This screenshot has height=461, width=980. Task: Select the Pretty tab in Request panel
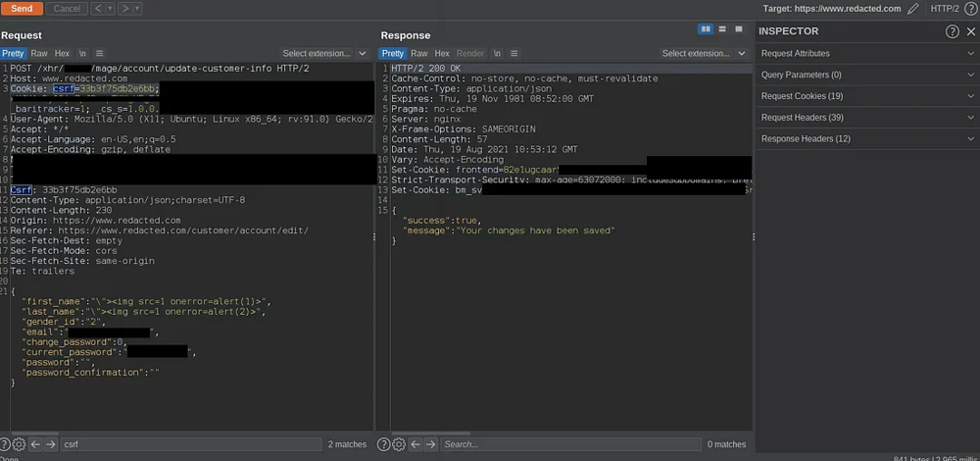point(13,53)
